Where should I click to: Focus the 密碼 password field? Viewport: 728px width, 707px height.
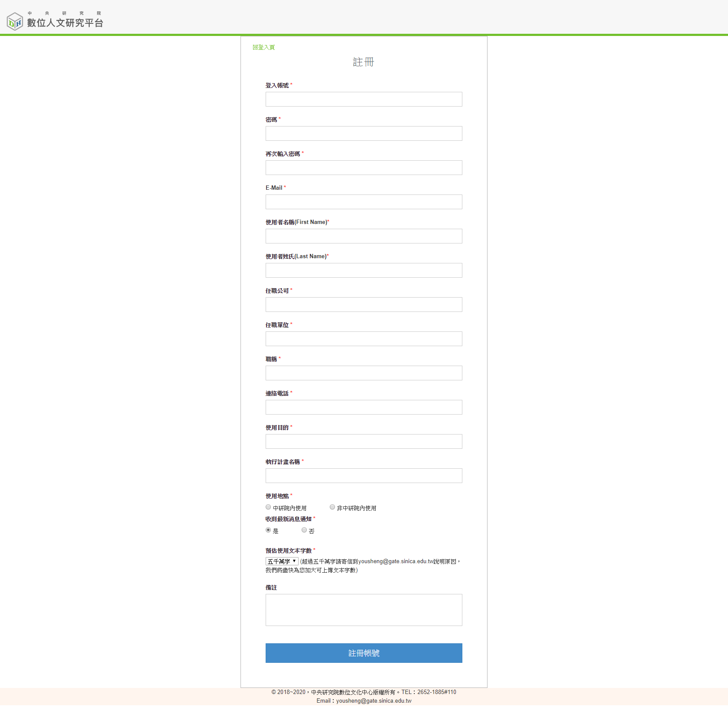click(x=364, y=133)
